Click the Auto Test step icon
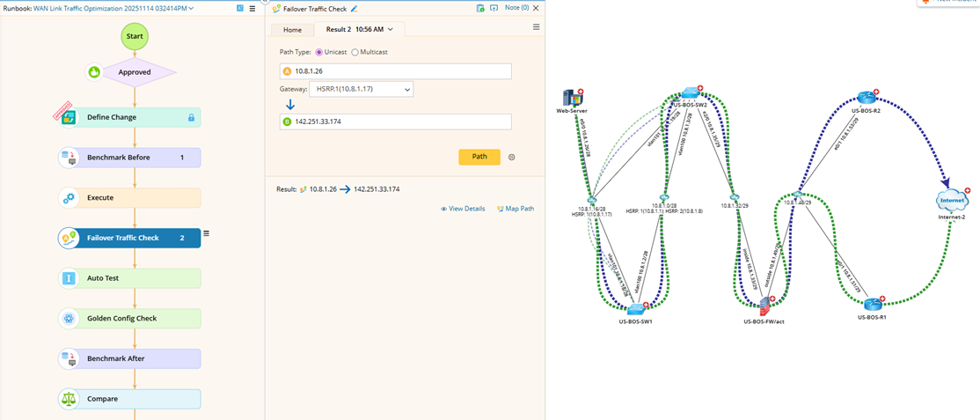Screen dimensions: 980x420 pos(68,278)
